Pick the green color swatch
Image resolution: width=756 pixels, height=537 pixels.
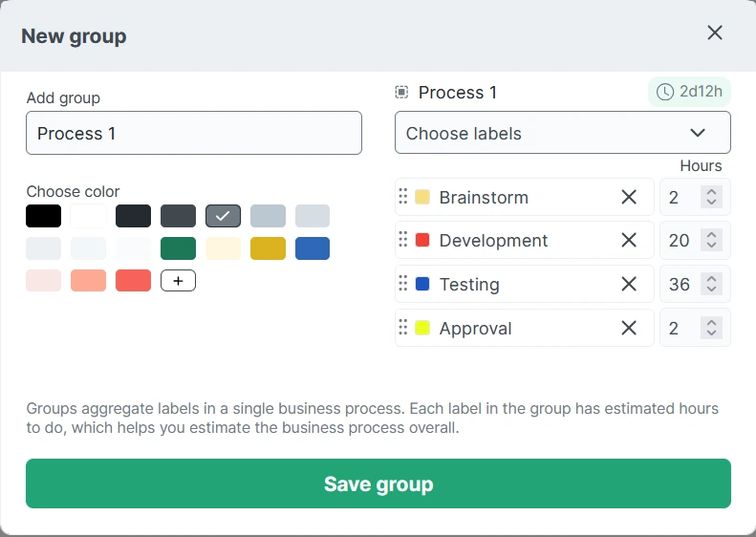tap(178, 248)
